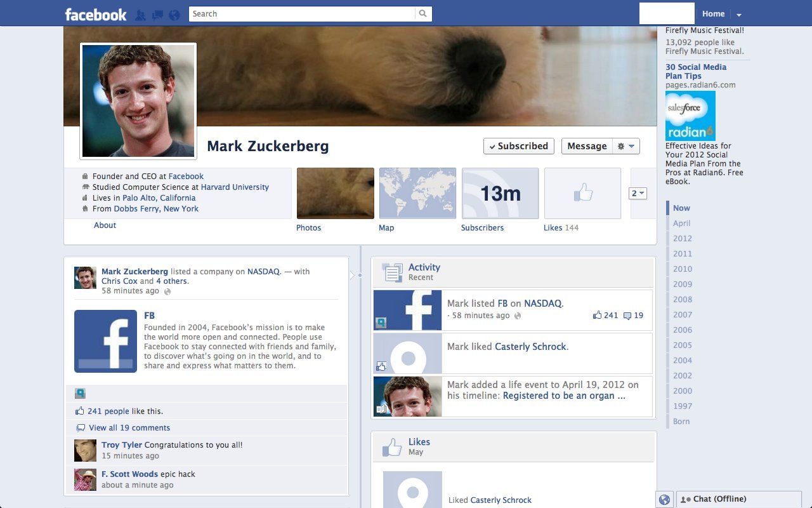Screen dimensions: 812x508
Task: Open the Likes tile with thumbs-up
Action: [x=582, y=193]
